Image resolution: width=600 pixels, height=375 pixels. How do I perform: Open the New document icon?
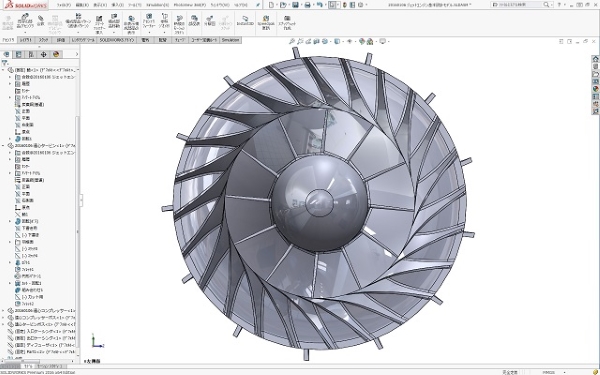(x=271, y=5)
